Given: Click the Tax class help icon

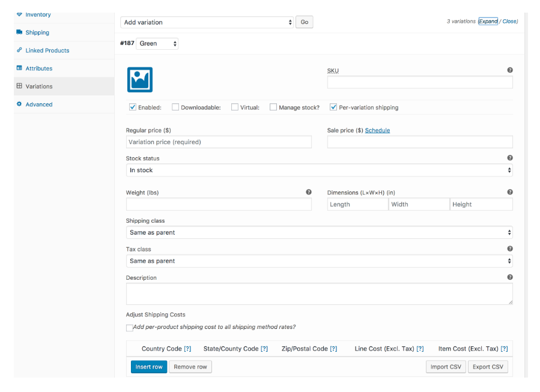Looking at the screenshot, I should tap(510, 249).
